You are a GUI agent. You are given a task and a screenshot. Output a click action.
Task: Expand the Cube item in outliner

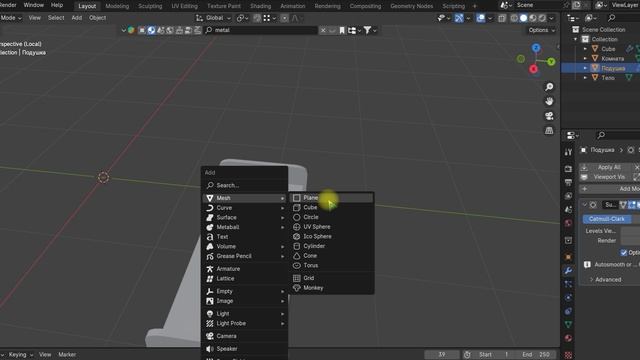[x=585, y=49]
